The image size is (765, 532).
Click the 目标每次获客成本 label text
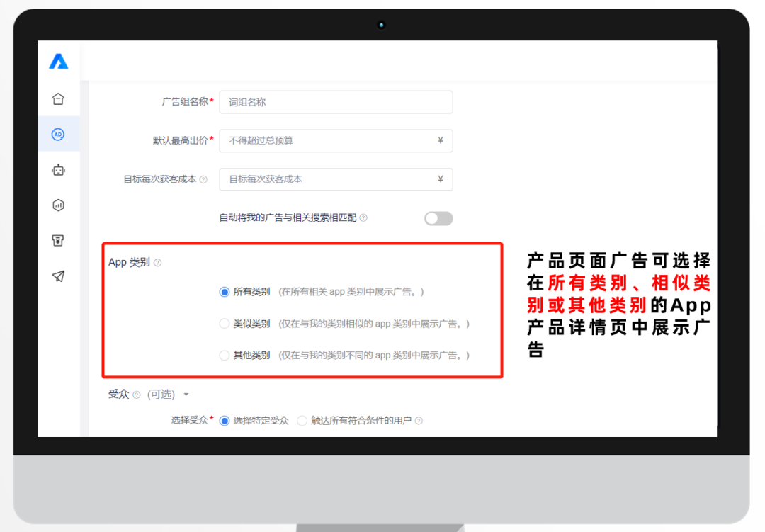[160, 180]
